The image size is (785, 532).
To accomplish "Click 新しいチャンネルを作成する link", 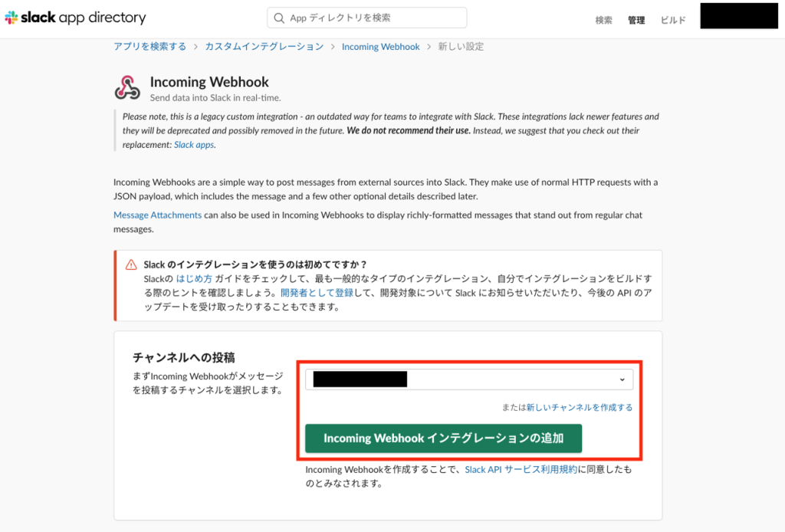I will click(580, 407).
